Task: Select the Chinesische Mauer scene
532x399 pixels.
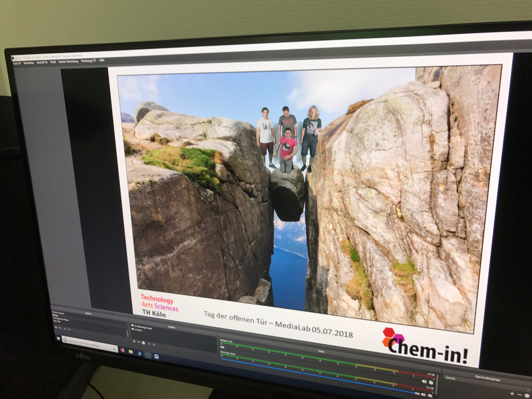Action: point(61,319)
